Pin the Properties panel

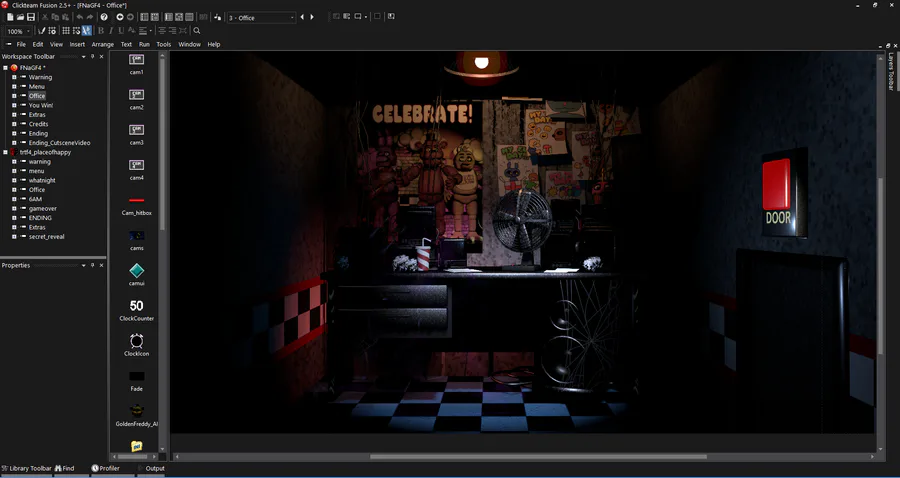pyautogui.click(x=92, y=266)
